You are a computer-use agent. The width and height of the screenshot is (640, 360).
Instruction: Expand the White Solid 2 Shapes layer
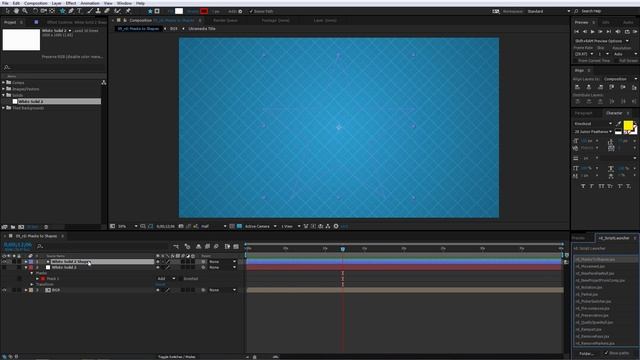26,262
